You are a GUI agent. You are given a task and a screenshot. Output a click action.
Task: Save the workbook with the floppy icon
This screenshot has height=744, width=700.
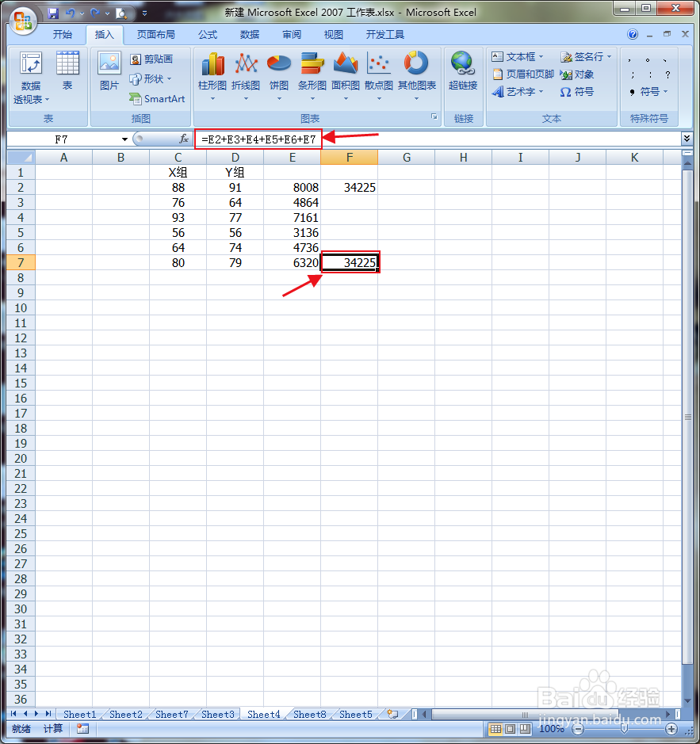(53, 13)
